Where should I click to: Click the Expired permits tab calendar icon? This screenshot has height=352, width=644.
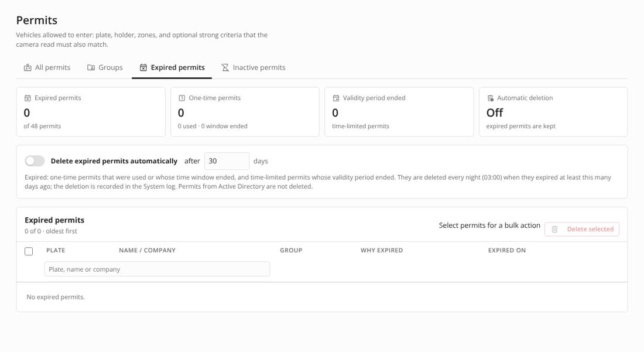pos(143,67)
